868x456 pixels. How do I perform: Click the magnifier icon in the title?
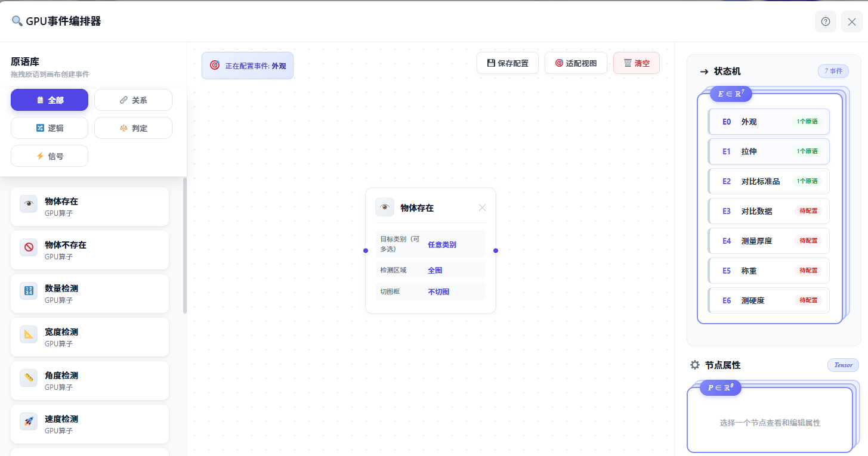point(17,21)
